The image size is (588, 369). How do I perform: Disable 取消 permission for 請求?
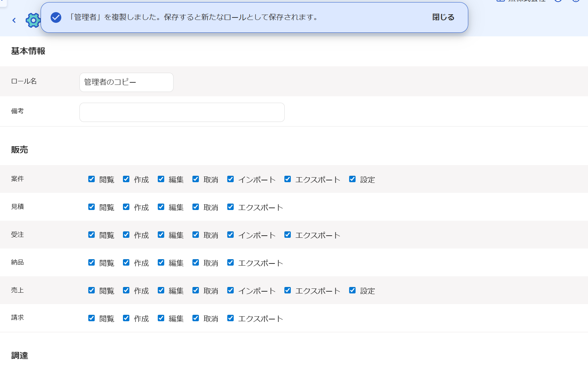point(196,318)
